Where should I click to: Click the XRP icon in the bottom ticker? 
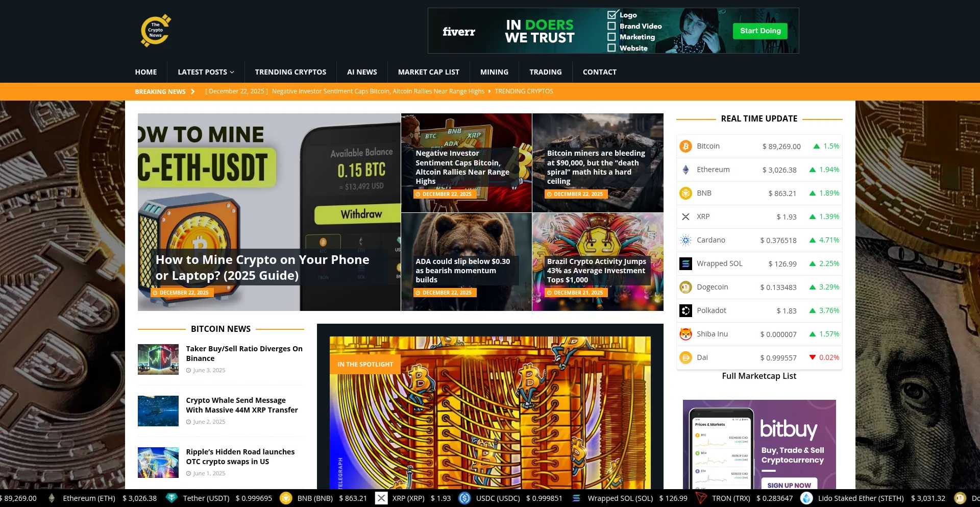coord(381,498)
